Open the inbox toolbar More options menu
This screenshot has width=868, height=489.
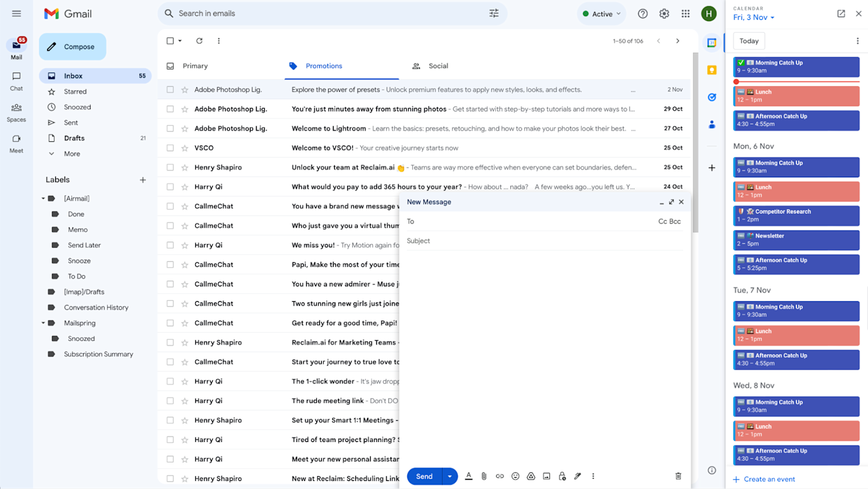219,41
